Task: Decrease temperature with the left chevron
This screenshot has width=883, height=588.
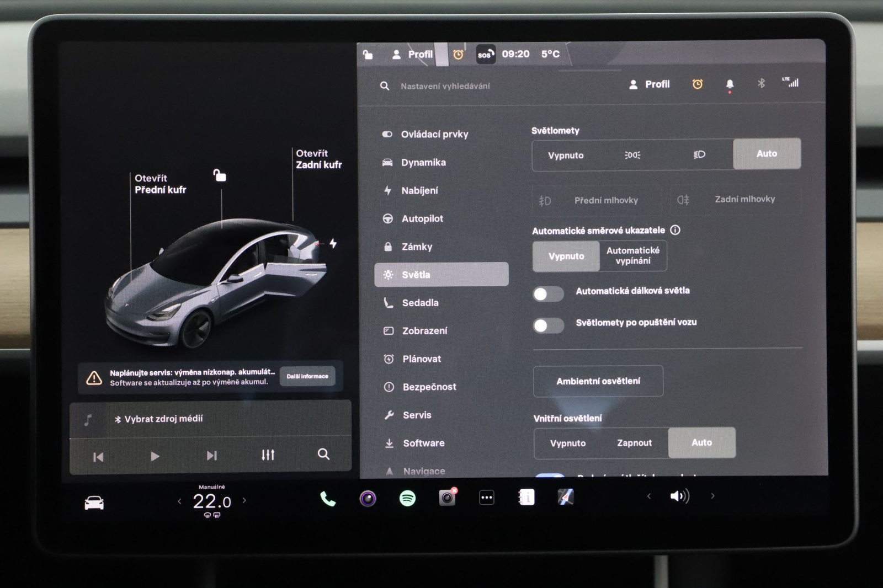Action: click(x=179, y=501)
